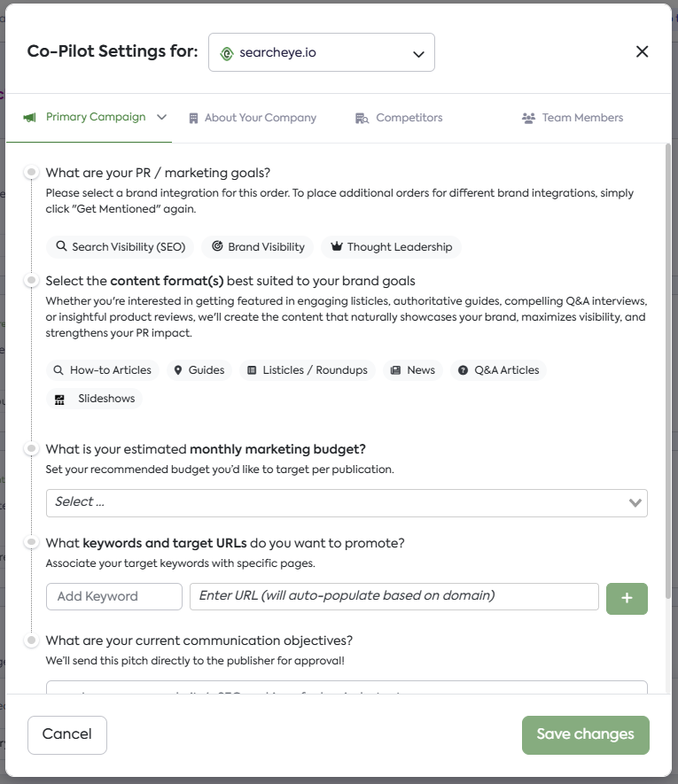The width and height of the screenshot is (678, 784).
Task: Toggle the Brand Visibility goal chip
Action: [x=258, y=247]
